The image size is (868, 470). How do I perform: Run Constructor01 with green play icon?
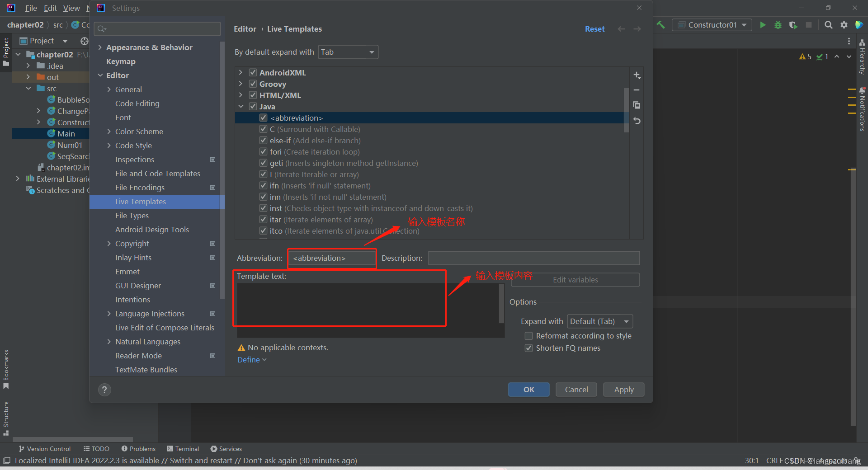[x=763, y=25]
